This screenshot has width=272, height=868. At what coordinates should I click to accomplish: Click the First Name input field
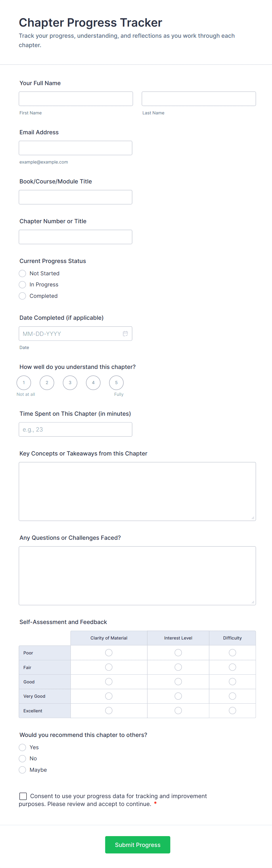(76, 99)
